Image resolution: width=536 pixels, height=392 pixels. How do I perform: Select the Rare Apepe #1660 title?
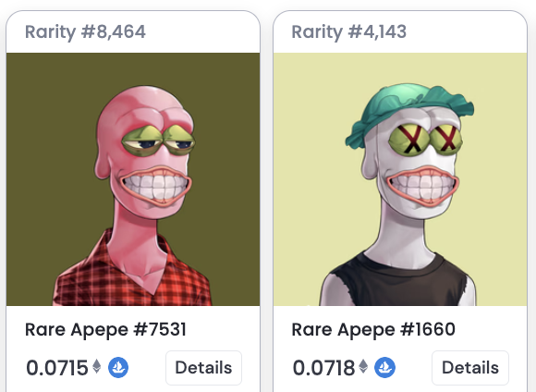373,330
